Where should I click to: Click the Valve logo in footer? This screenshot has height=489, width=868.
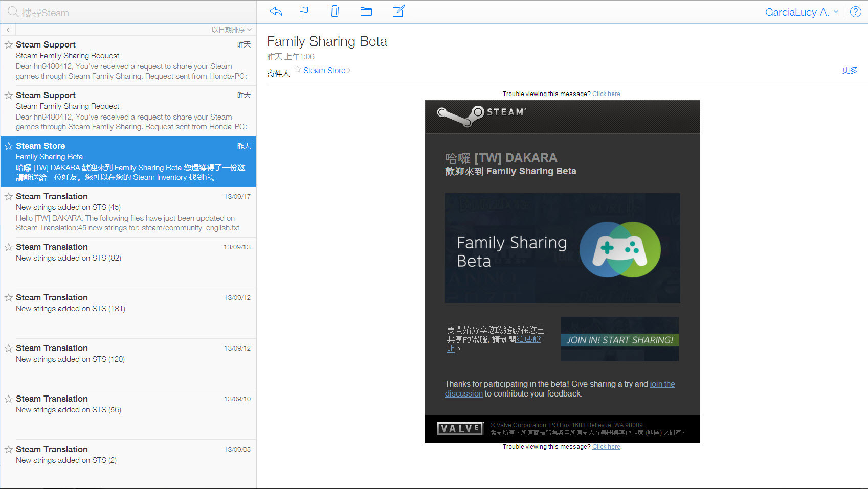pos(460,428)
